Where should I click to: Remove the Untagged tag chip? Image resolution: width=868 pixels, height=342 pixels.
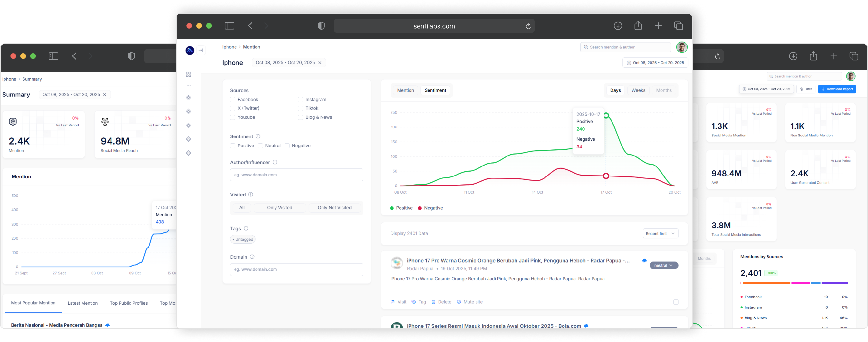(242, 239)
